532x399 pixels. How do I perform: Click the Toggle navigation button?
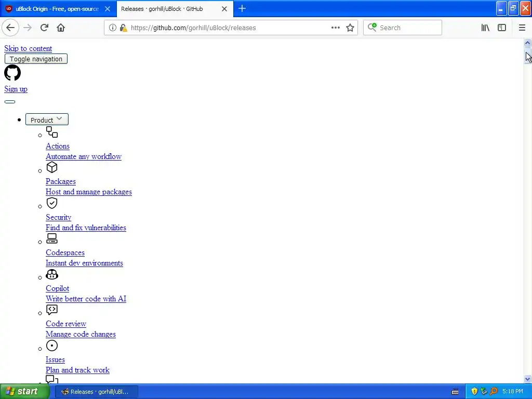[x=36, y=59]
